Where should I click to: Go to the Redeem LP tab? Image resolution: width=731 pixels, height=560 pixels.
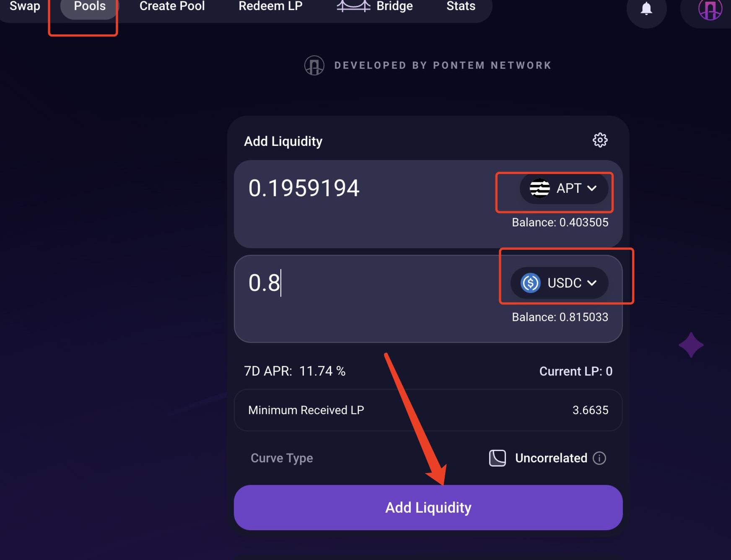point(270,6)
